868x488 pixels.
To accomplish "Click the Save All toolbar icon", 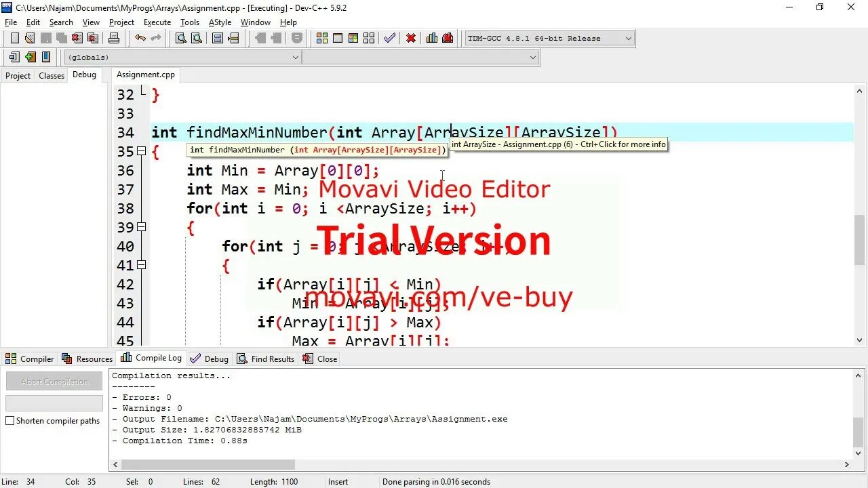I will coord(62,38).
